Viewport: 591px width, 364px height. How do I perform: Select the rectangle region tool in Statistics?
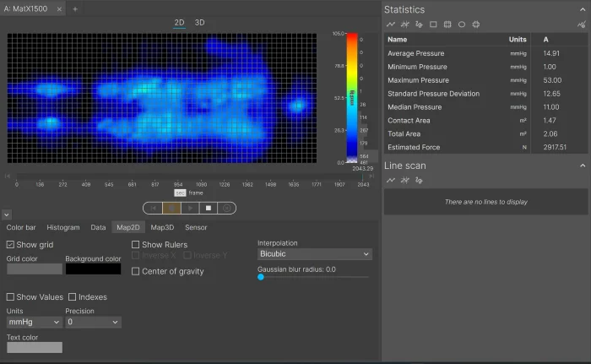(433, 24)
